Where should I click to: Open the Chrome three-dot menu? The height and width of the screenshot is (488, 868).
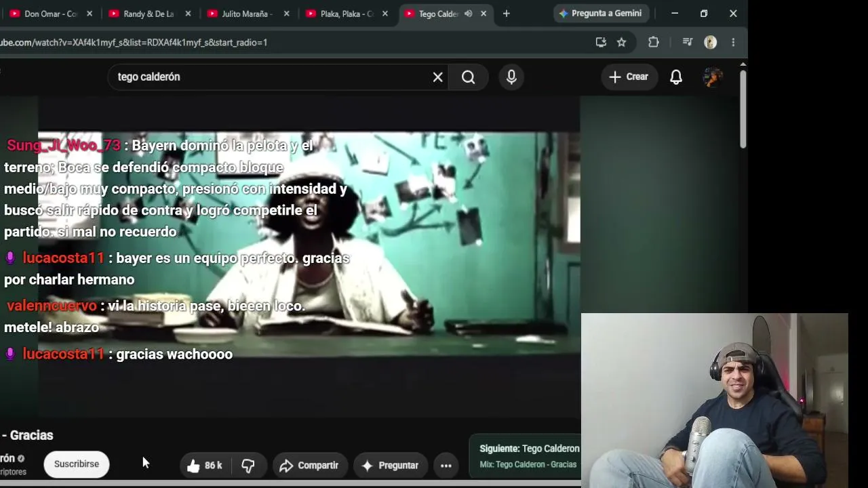733,42
